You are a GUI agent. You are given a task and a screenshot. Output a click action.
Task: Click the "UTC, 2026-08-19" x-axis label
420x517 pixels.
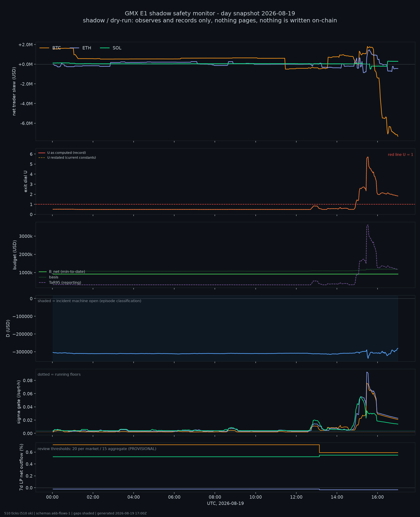click(x=225, y=503)
